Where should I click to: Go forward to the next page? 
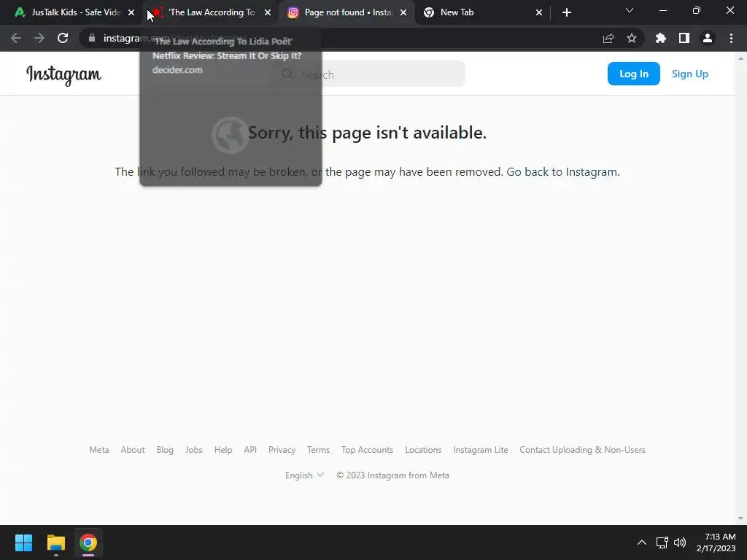(x=39, y=38)
